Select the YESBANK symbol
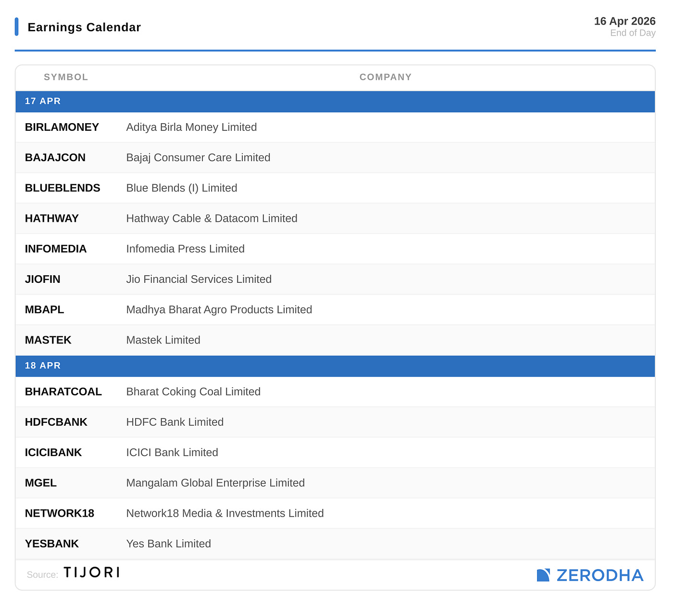 point(52,544)
